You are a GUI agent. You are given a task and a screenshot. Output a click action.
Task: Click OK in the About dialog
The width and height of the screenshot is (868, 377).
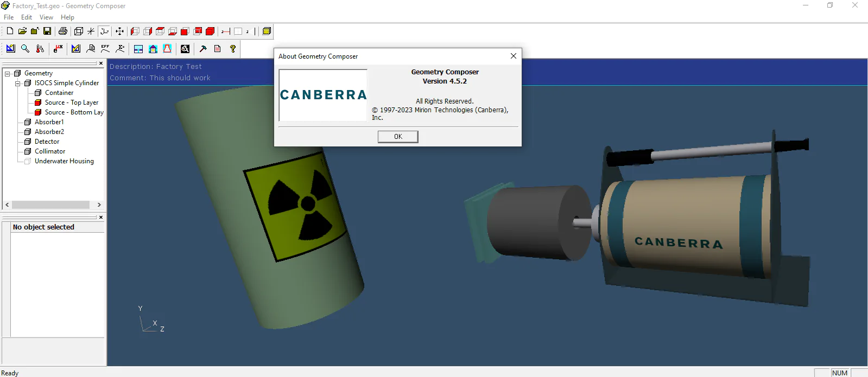pos(398,137)
